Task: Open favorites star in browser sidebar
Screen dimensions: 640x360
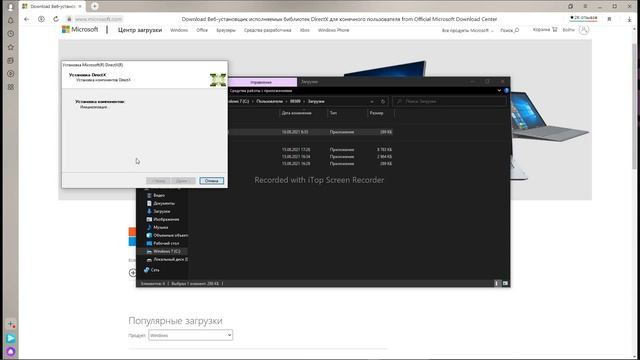Action: [11, 47]
